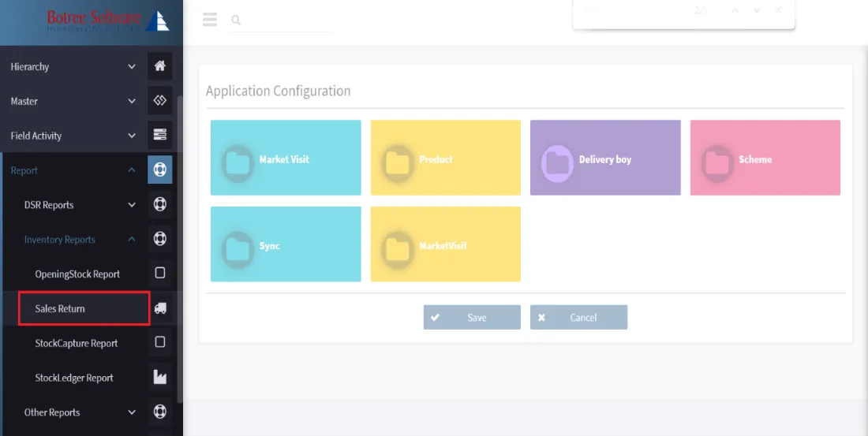Click the highlighted lifebuoy icon beside Report
This screenshot has width=868, height=436.
click(x=160, y=170)
